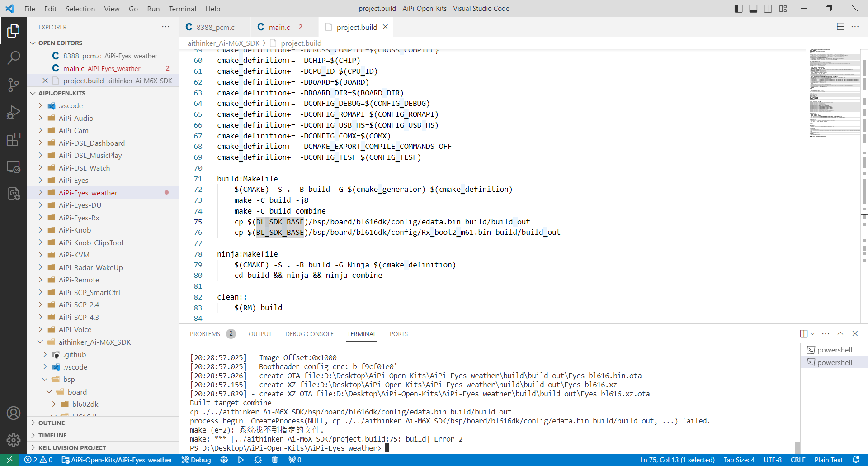Open the Manage gear icon
Image resolution: width=868 pixels, height=466 pixels.
point(14,440)
